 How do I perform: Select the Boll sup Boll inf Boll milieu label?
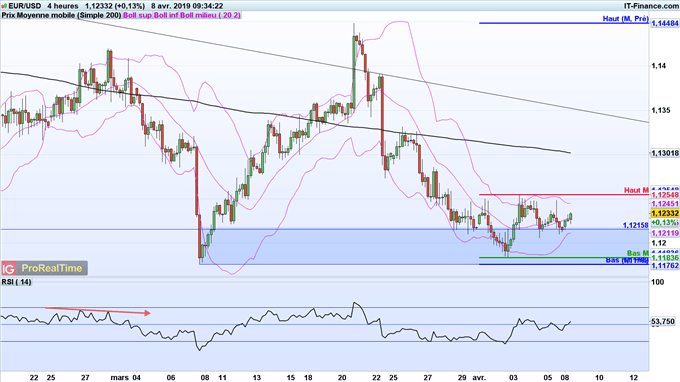pos(182,15)
